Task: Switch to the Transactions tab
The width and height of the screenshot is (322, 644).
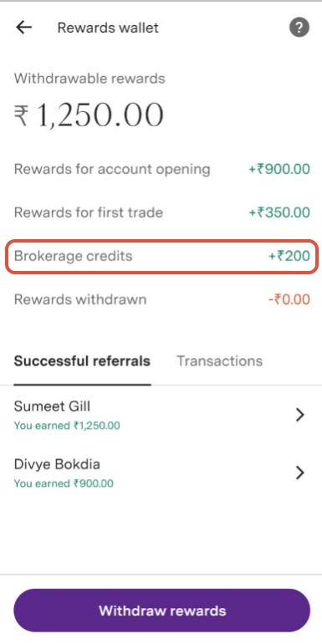Action: point(219,361)
